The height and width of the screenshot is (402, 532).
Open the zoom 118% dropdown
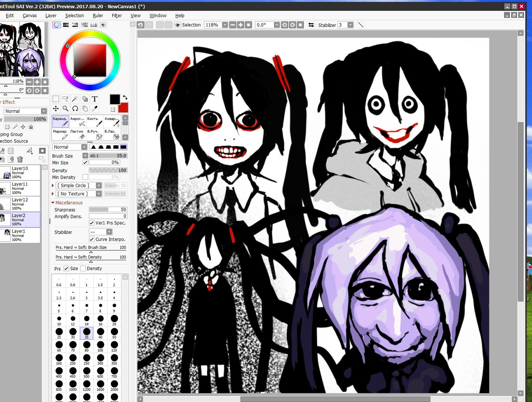point(225,25)
